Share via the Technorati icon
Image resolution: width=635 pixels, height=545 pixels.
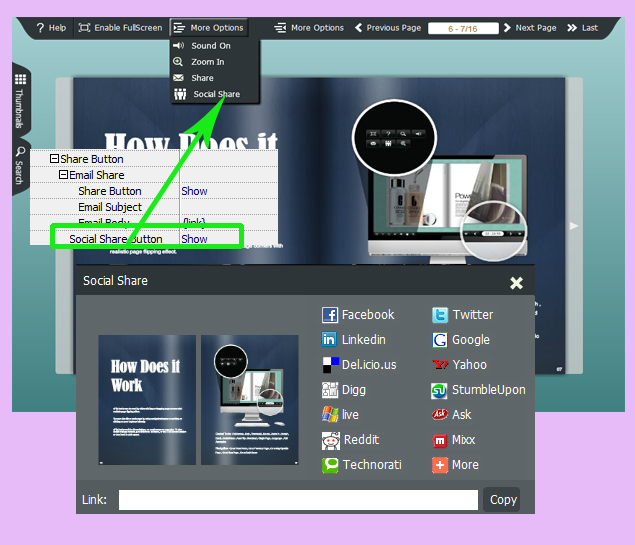[330, 465]
